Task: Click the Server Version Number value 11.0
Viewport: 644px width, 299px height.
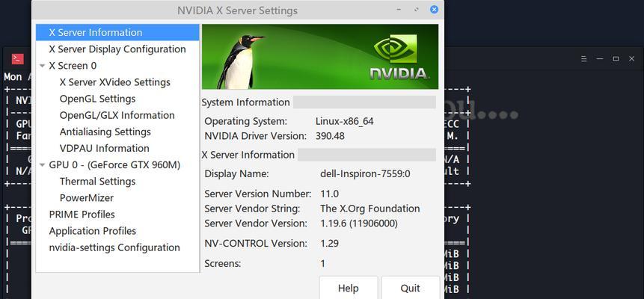Action: point(329,194)
